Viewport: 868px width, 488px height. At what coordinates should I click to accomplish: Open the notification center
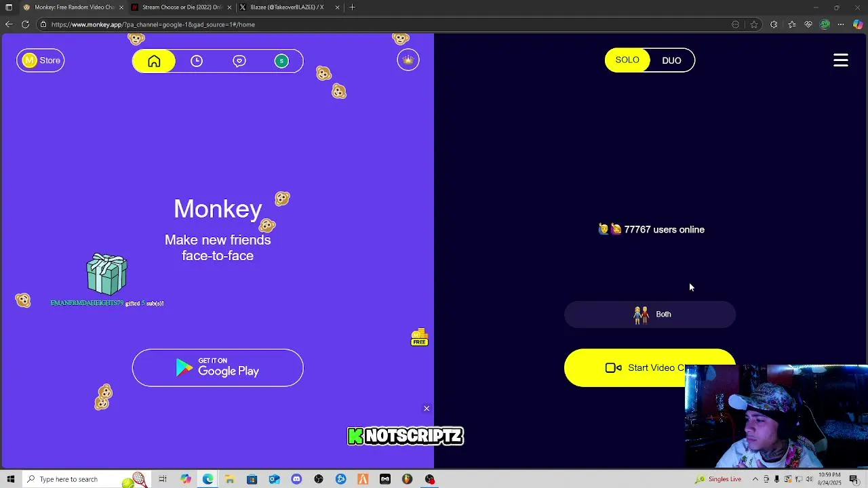[854, 479]
